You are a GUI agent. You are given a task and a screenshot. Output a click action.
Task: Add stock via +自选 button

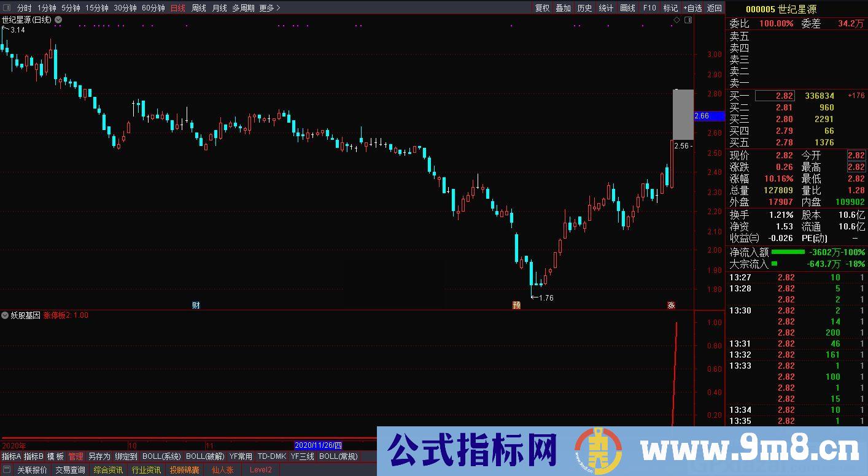[x=692, y=8]
